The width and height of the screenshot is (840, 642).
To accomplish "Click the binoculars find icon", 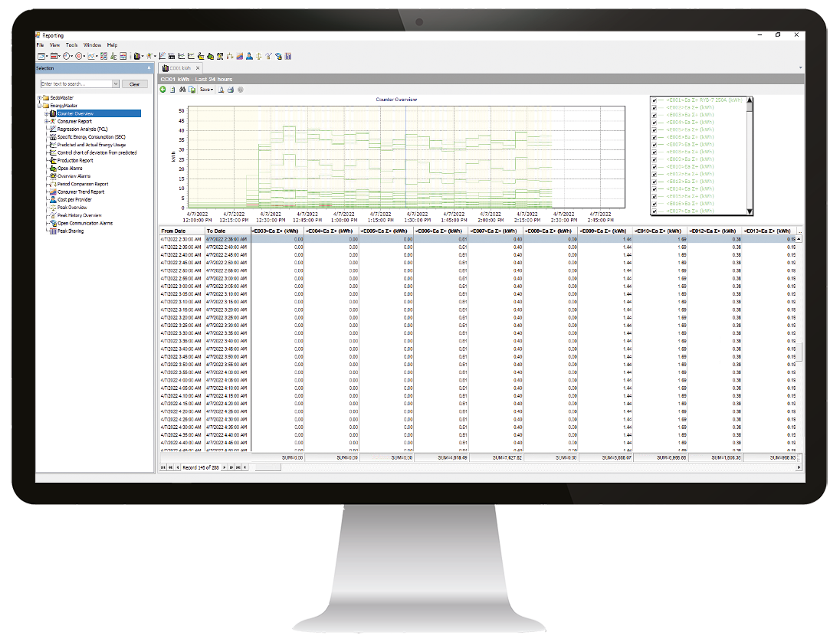I will coord(182,90).
